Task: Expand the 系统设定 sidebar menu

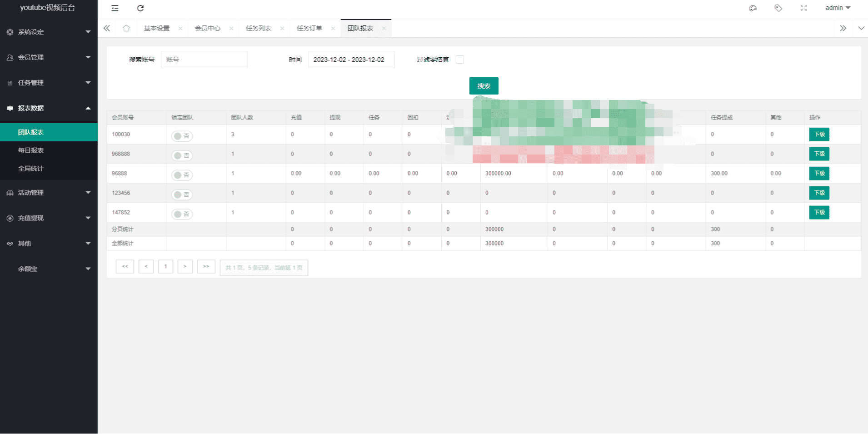Action: tap(49, 32)
